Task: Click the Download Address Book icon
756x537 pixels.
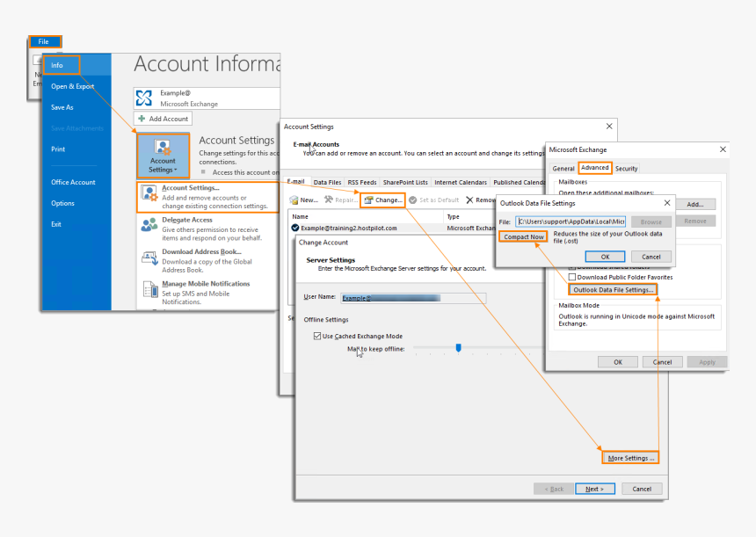Action: click(x=149, y=258)
